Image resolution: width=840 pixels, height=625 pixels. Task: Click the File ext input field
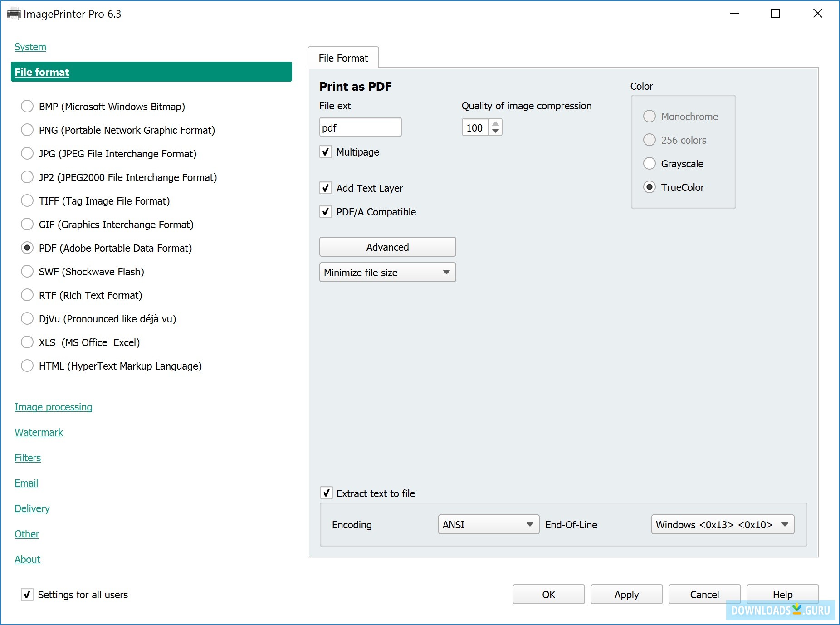coord(360,127)
